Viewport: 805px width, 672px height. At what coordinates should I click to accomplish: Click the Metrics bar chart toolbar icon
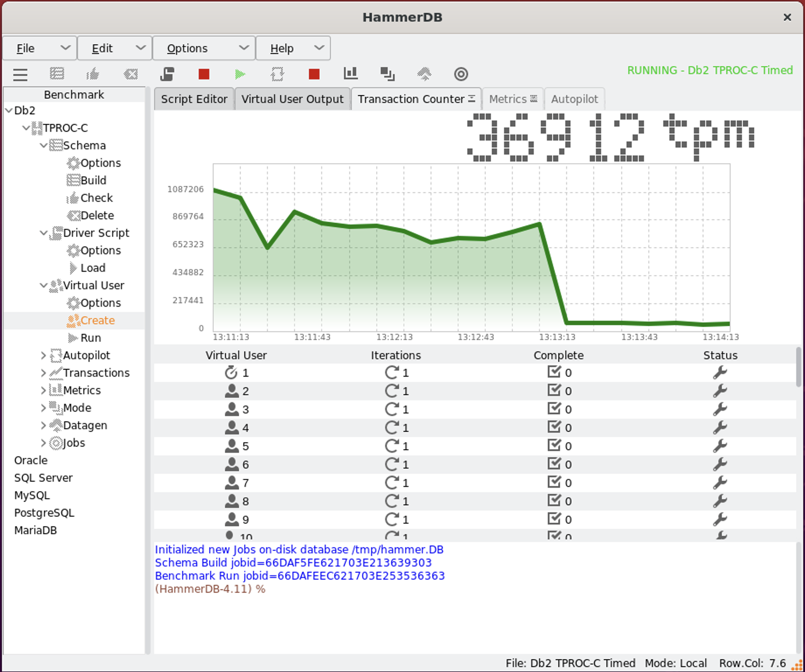point(351,73)
